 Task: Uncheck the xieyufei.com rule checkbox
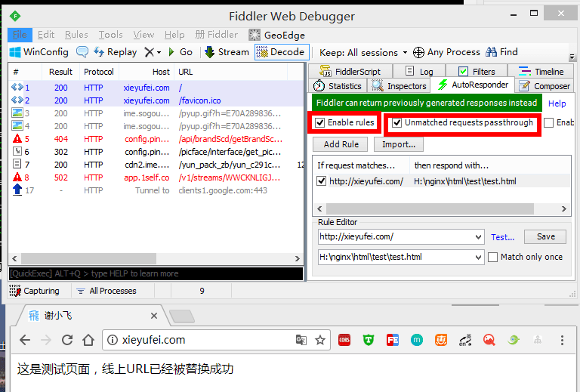point(322,181)
